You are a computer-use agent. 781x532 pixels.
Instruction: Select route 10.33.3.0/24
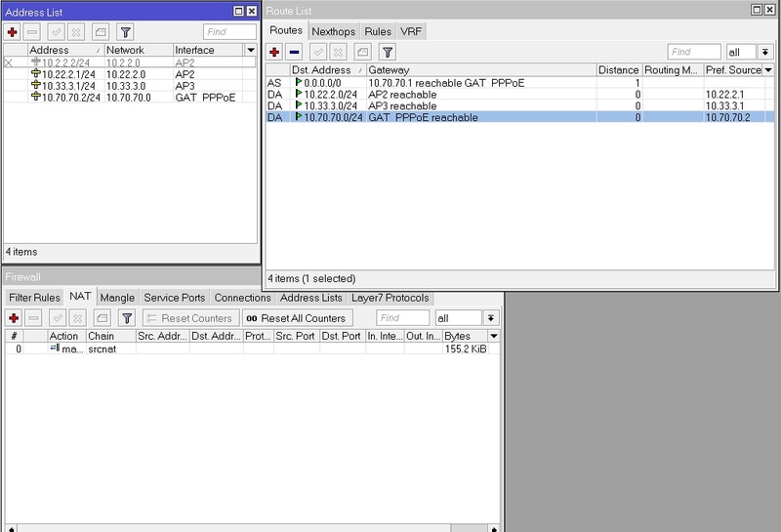coord(520,105)
